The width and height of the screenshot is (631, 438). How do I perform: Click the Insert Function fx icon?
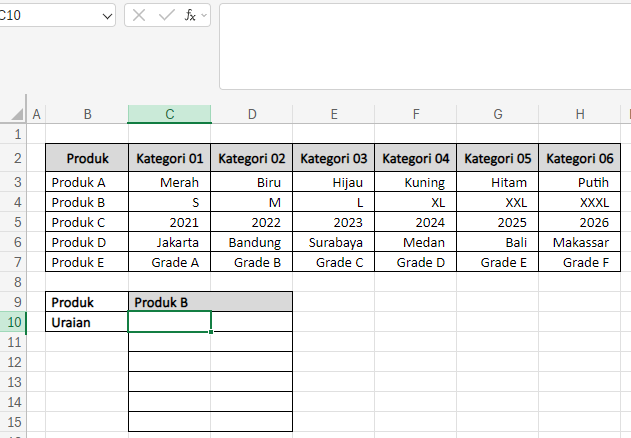(x=188, y=16)
